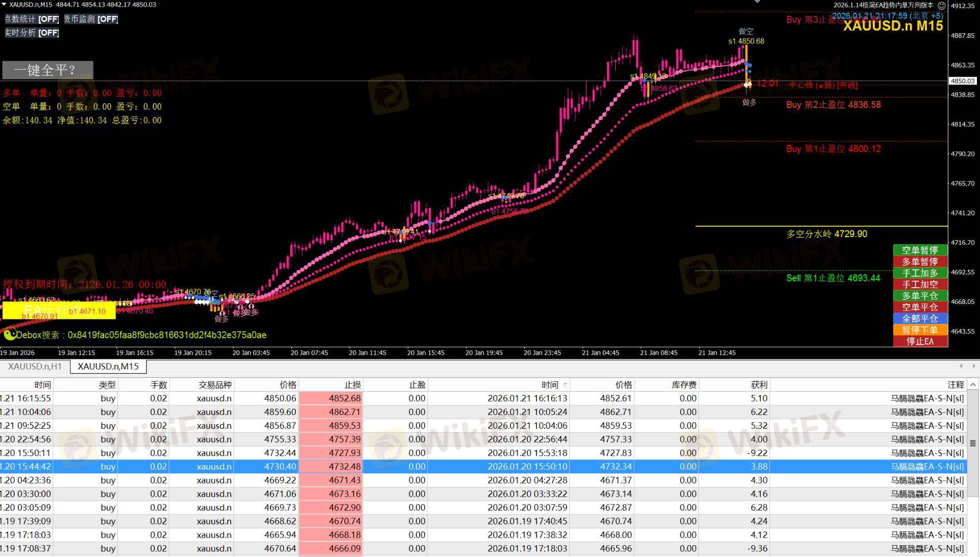This screenshot has width=980, height=557.
Task: Select the XAUUSD.n,M15 tab
Action: (x=108, y=366)
